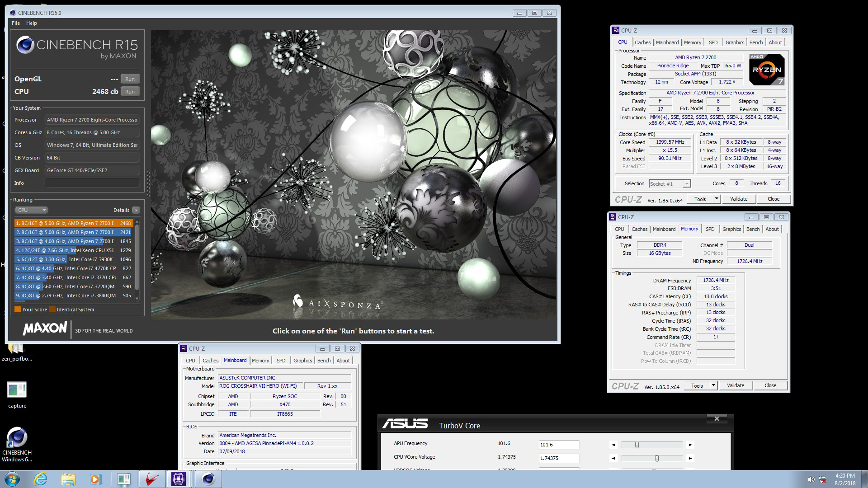The height and width of the screenshot is (488, 868).
Task: Click the volume speaker tray icon
Action: click(811, 479)
